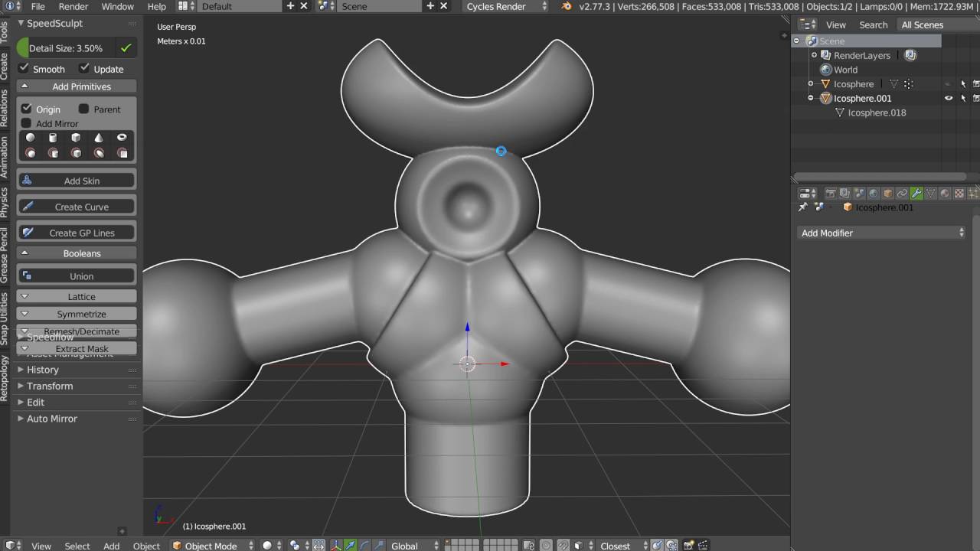Open the Object Mode dropdown
The width and height of the screenshot is (980, 551).
point(211,546)
